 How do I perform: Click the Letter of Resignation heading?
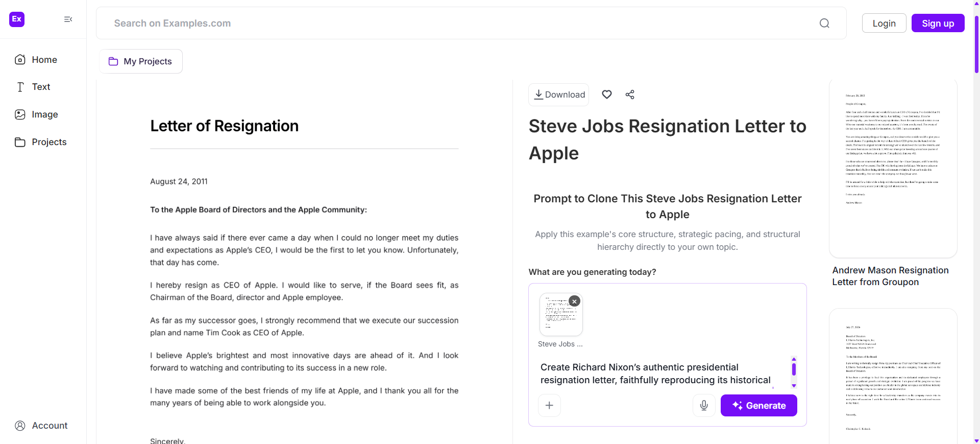224,126
